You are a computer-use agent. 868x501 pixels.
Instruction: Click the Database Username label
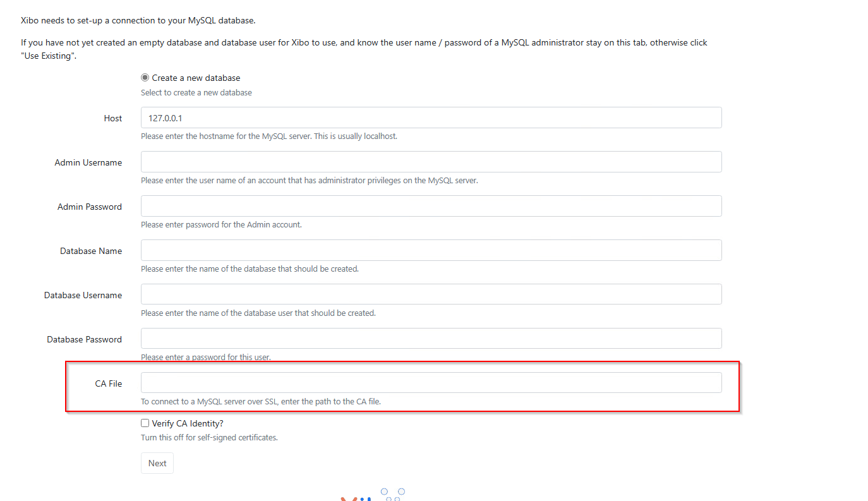point(83,295)
